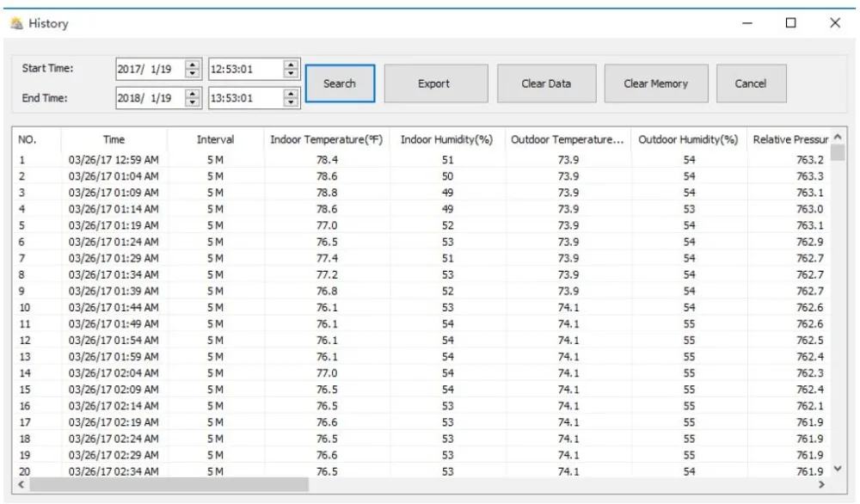This screenshot has height=504, width=860.
Task: Click the Time column header
Action: pos(114,139)
